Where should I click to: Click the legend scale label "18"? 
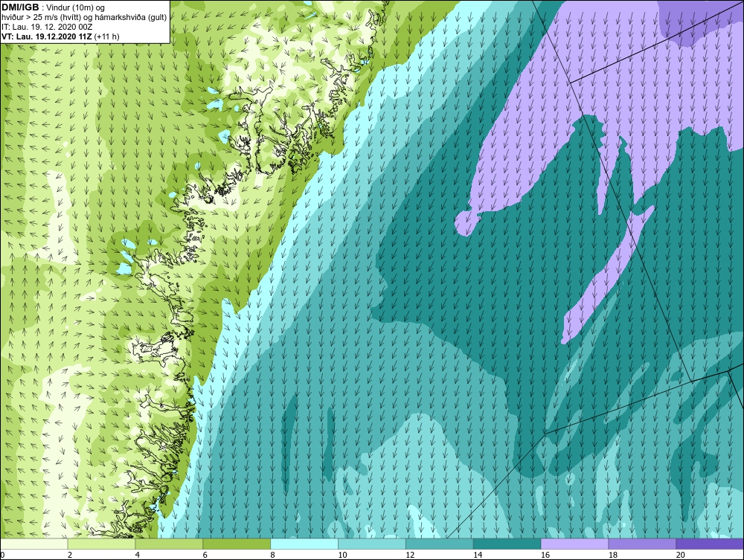point(613,555)
